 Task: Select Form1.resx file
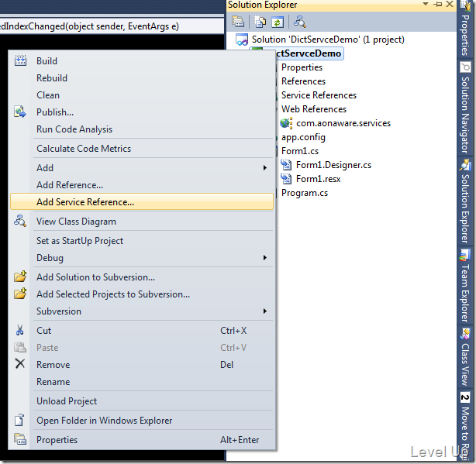318,179
